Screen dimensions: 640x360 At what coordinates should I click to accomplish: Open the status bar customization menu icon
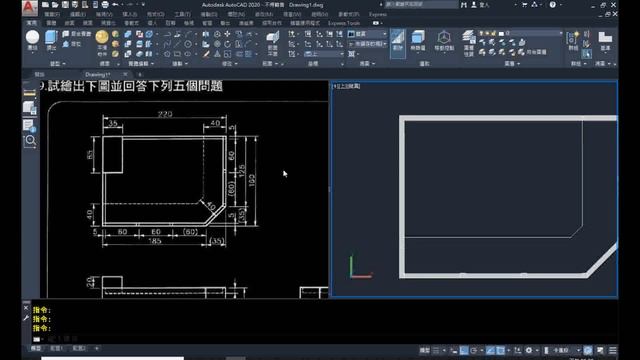pyautogui.click(x=613, y=350)
